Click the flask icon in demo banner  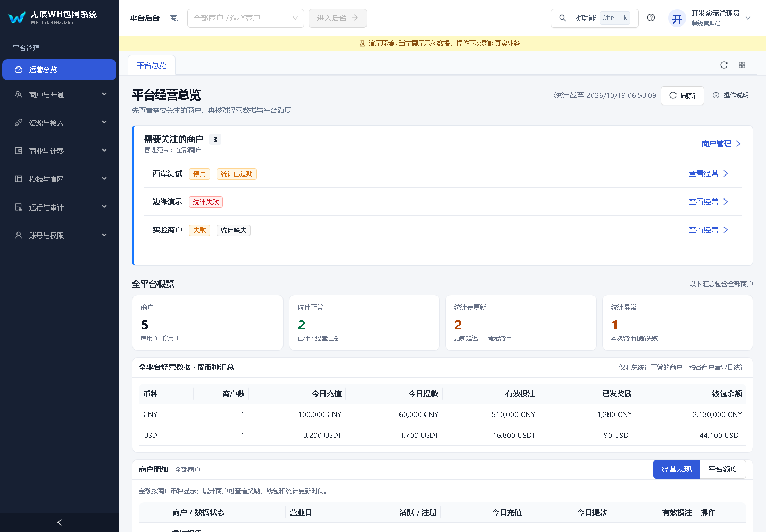coord(362,44)
